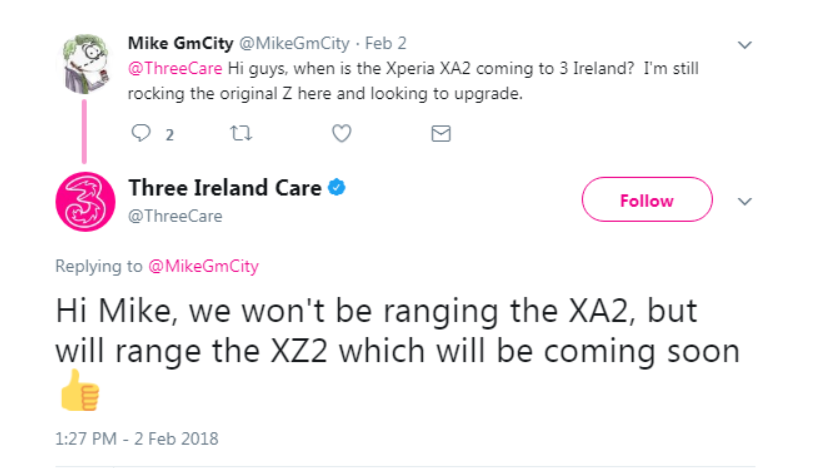Image resolution: width=814 pixels, height=468 pixels.
Task: Click the verified badge beside Three Ireland Care
Action: (338, 187)
